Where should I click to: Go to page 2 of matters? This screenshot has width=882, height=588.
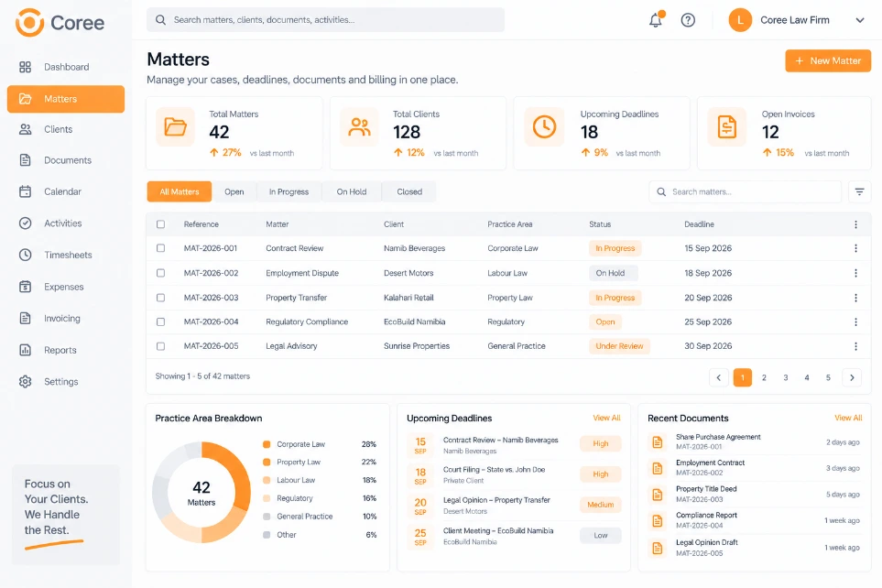point(764,377)
